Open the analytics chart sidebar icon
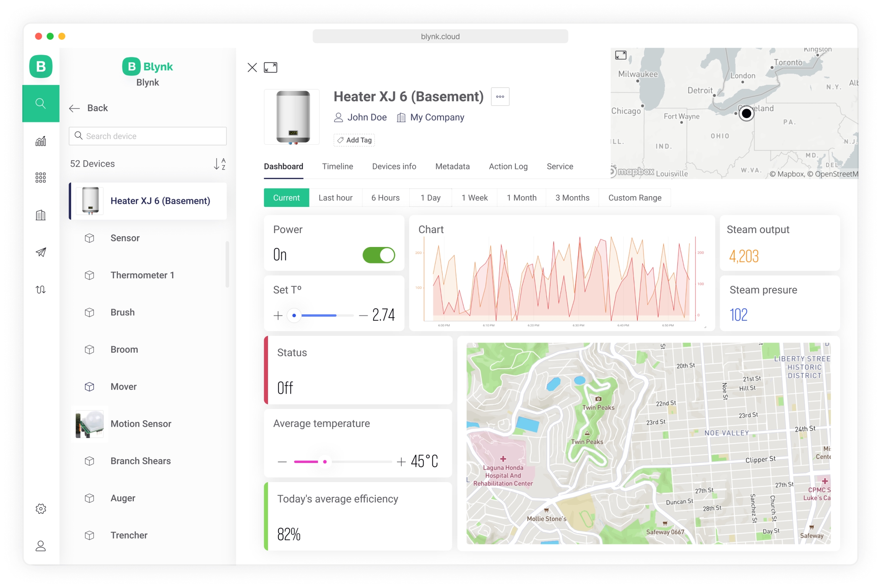The image size is (881, 588). click(x=41, y=141)
